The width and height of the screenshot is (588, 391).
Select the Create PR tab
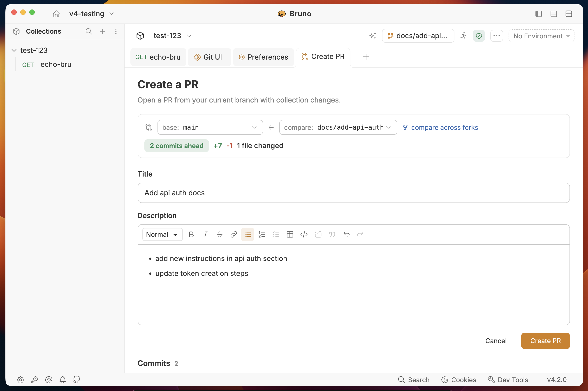click(323, 57)
